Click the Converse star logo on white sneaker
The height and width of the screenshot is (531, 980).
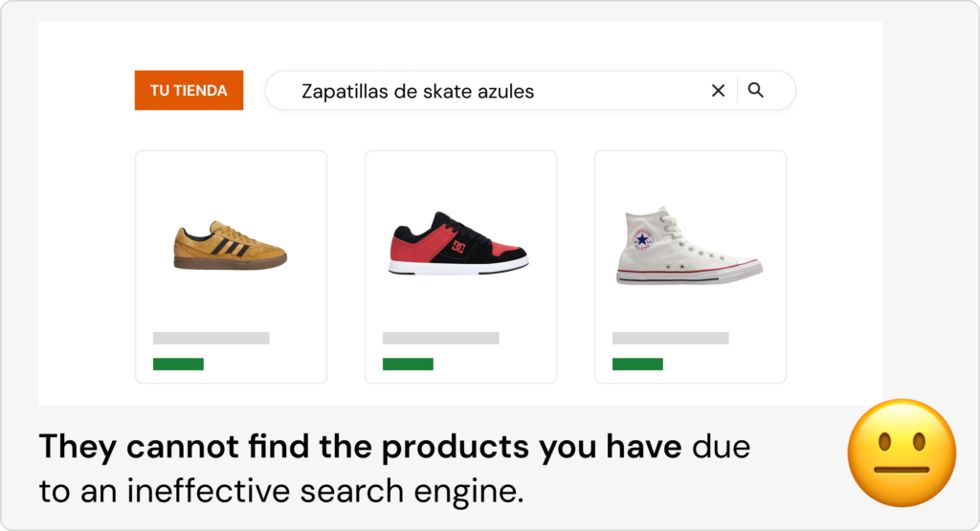click(x=643, y=239)
